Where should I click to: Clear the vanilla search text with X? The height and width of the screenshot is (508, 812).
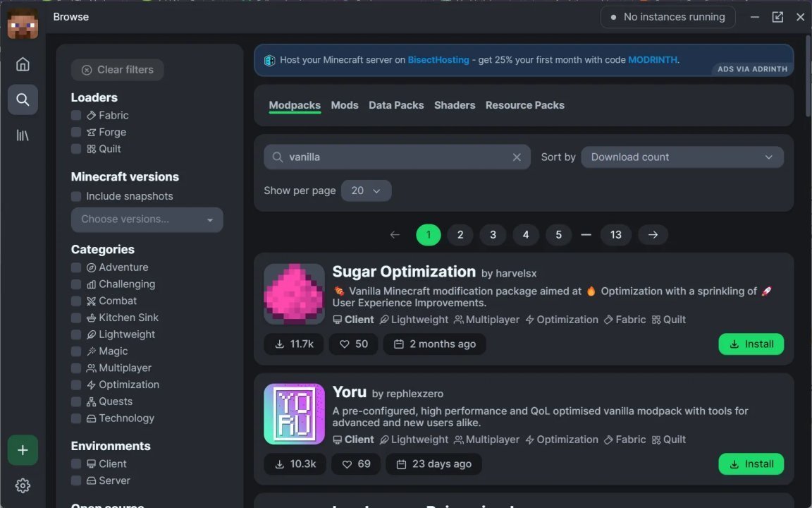(516, 157)
